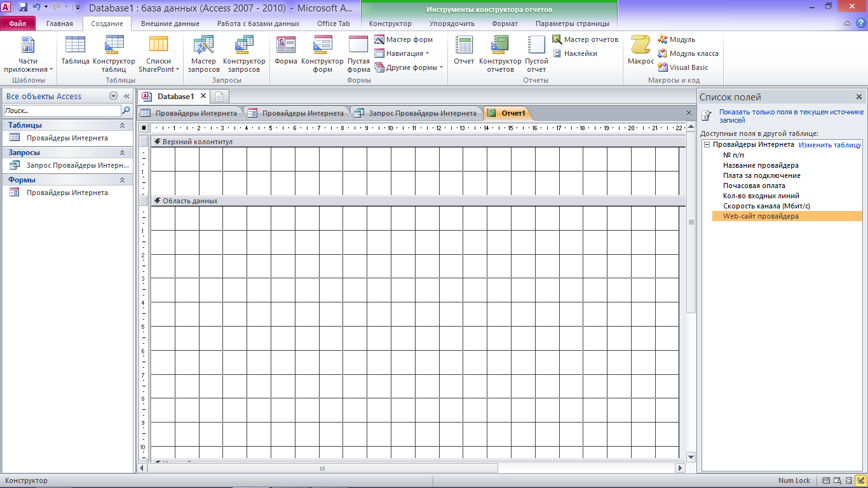Create Пустая форма
Viewport: 868px width, 488px height.
pos(358,55)
